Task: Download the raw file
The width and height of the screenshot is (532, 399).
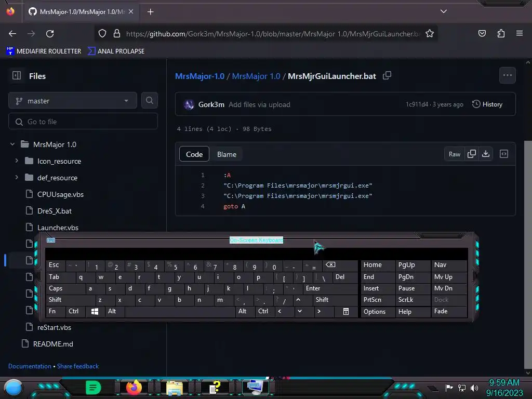Action: 486,154
